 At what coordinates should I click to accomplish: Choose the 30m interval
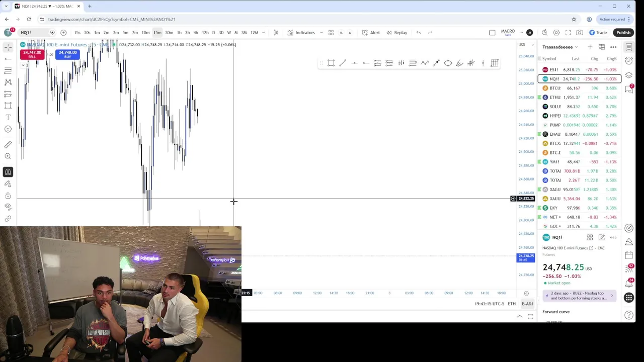click(169, 33)
